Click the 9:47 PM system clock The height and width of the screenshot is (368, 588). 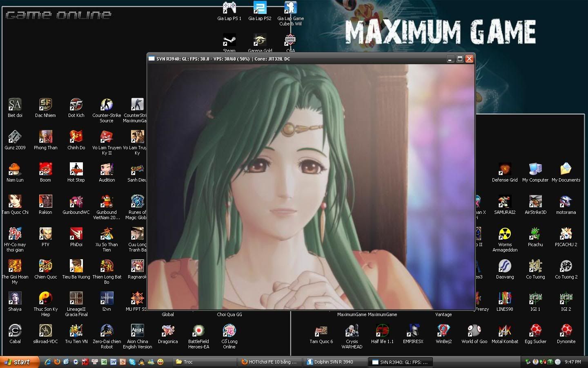[x=573, y=362]
